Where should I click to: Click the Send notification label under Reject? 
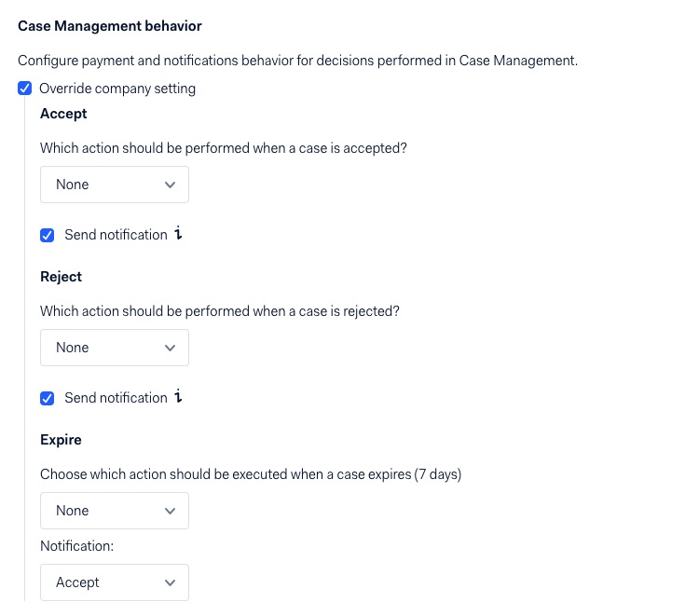pos(116,398)
